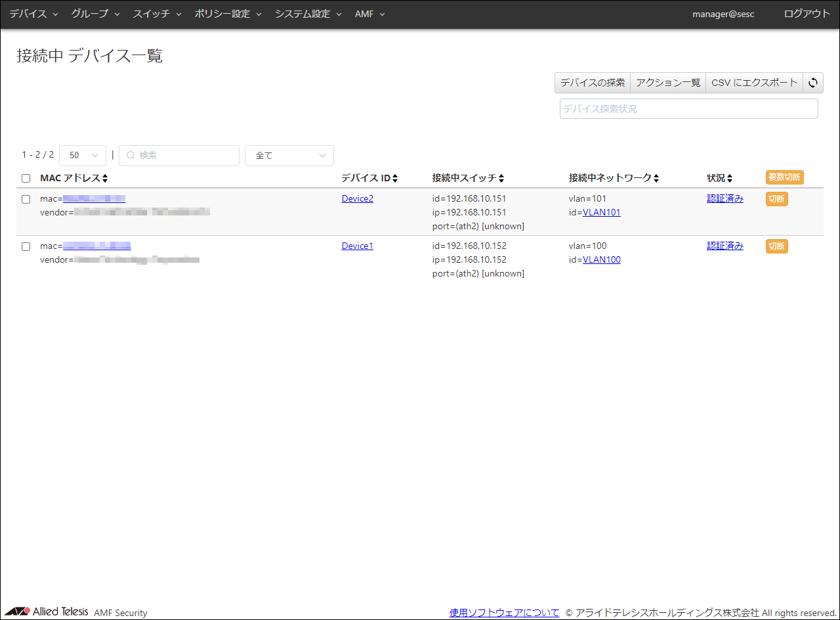Expand the ポリシー設定 menu
Image resolution: width=840 pixels, height=620 pixels.
[x=228, y=14]
